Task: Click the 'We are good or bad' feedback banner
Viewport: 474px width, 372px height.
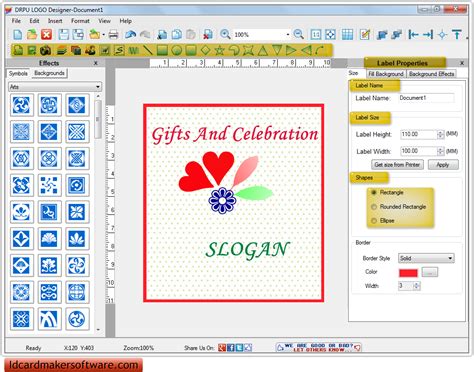Action: click(x=319, y=348)
